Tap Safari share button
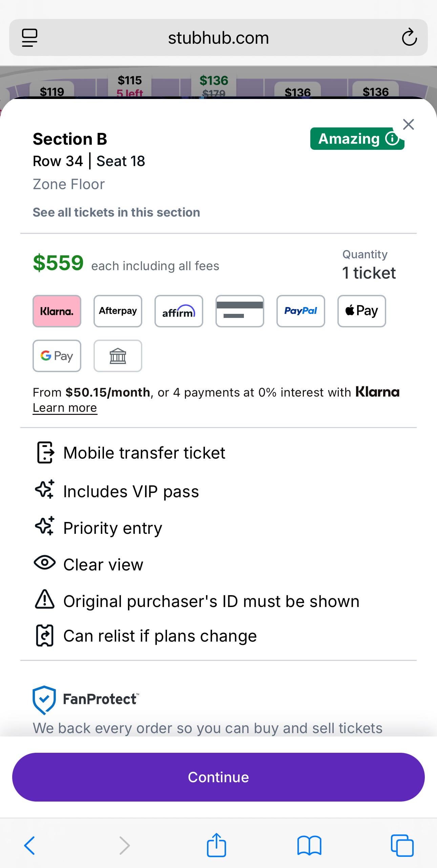Screen dimensions: 437x868 click(216, 845)
